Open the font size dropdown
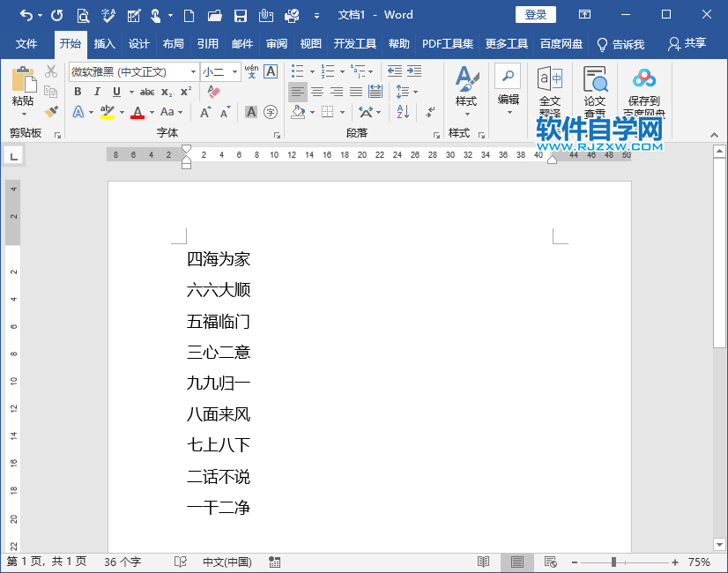The height and width of the screenshot is (573, 728). coord(234,72)
